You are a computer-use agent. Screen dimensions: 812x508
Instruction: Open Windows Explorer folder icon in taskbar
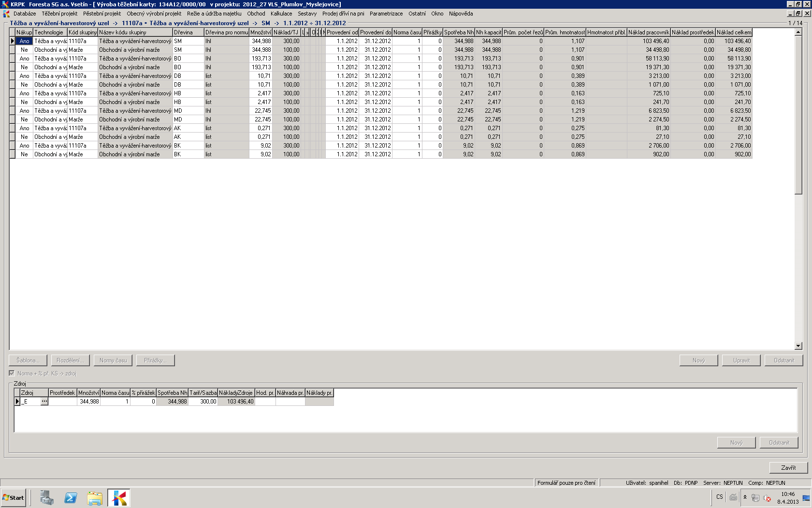(x=95, y=497)
